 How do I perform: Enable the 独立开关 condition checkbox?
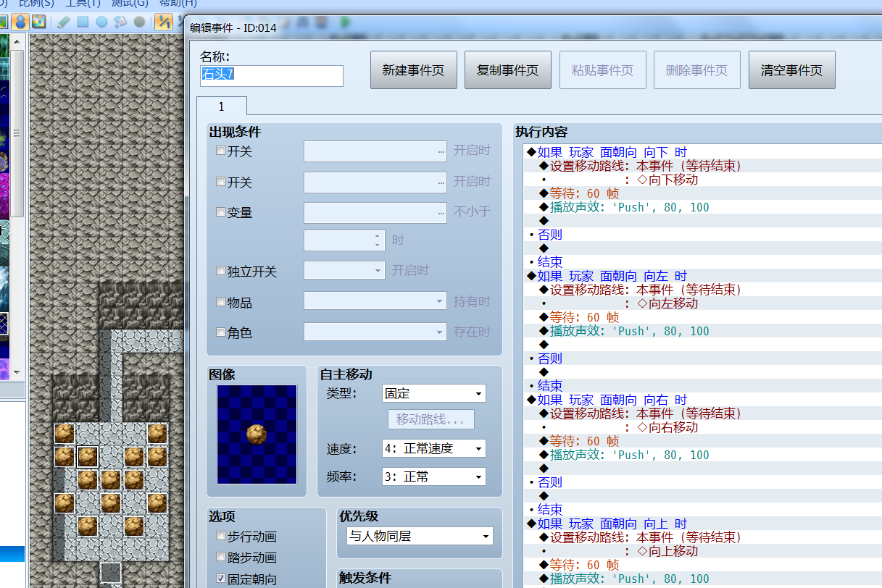(220, 271)
